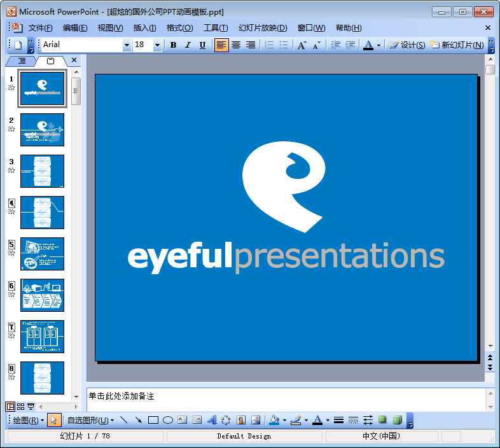Viewport: 500px width, 448px height.
Task: Open the 工具(T) menu
Action: (216, 28)
